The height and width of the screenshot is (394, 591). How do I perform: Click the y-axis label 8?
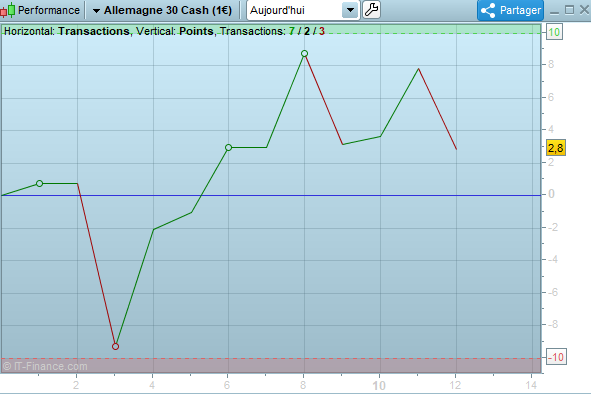click(551, 64)
